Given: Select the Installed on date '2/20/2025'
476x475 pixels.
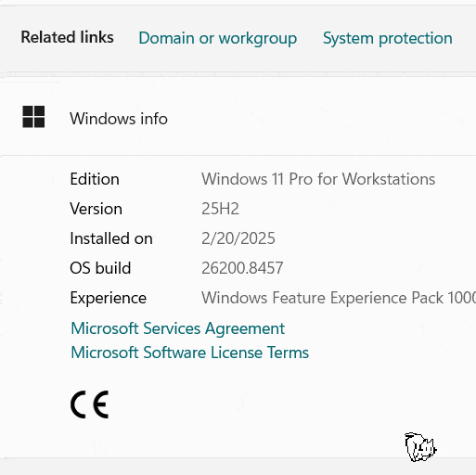Looking at the screenshot, I should coord(238,238).
